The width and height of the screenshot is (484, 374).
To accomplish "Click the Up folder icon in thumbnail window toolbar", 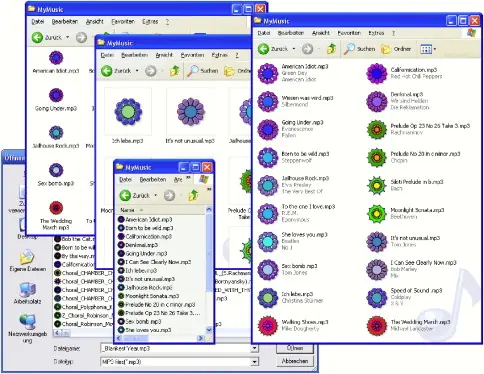I will click(174, 71).
